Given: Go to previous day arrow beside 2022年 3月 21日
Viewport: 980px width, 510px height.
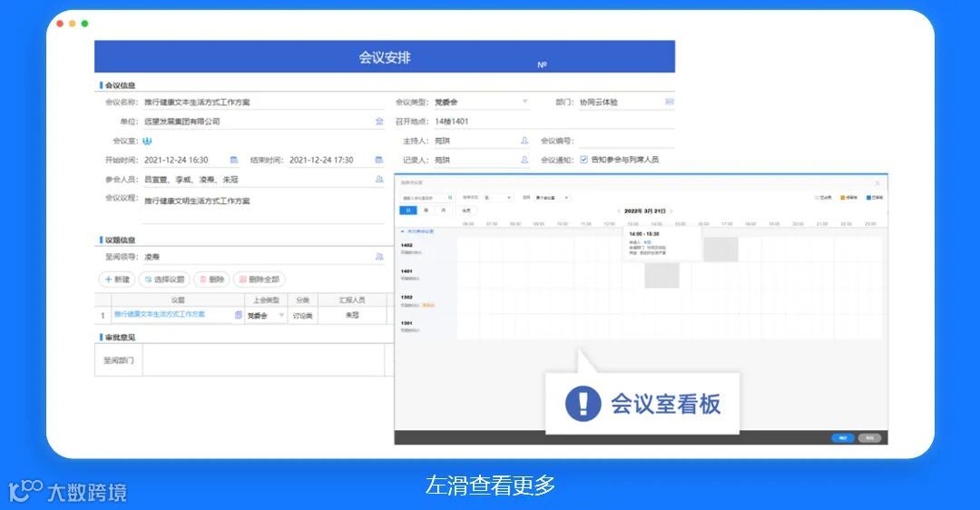Looking at the screenshot, I should click(619, 211).
